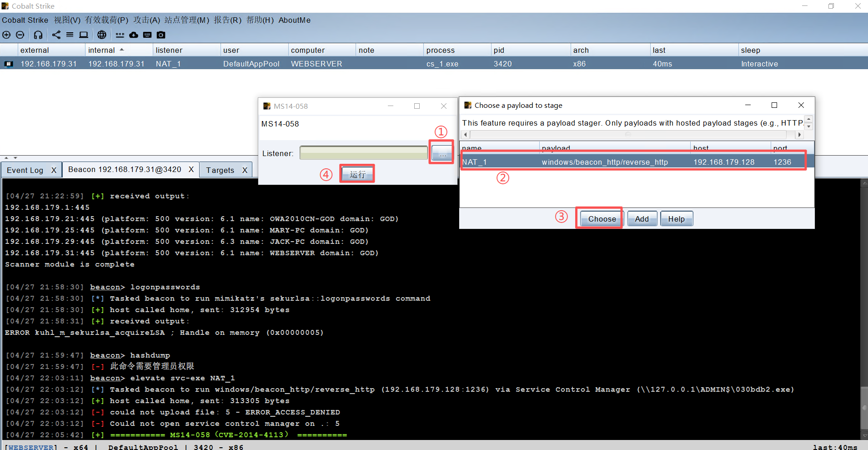Switch to the Targets tab
The width and height of the screenshot is (868, 450).
tap(220, 170)
